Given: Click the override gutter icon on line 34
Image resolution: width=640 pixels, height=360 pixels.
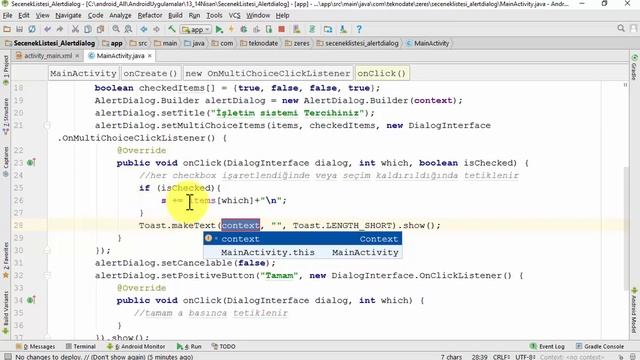Looking at the screenshot, I should pyautogui.click(x=31, y=300).
